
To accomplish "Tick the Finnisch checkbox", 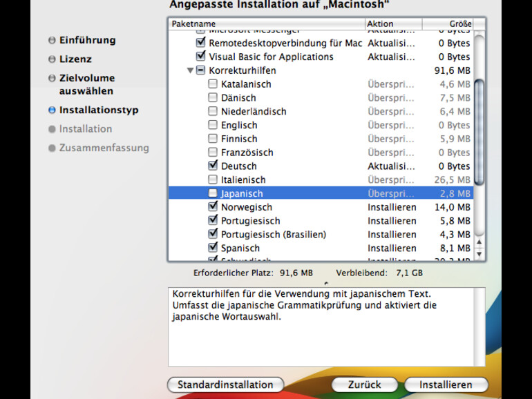I will (213, 138).
